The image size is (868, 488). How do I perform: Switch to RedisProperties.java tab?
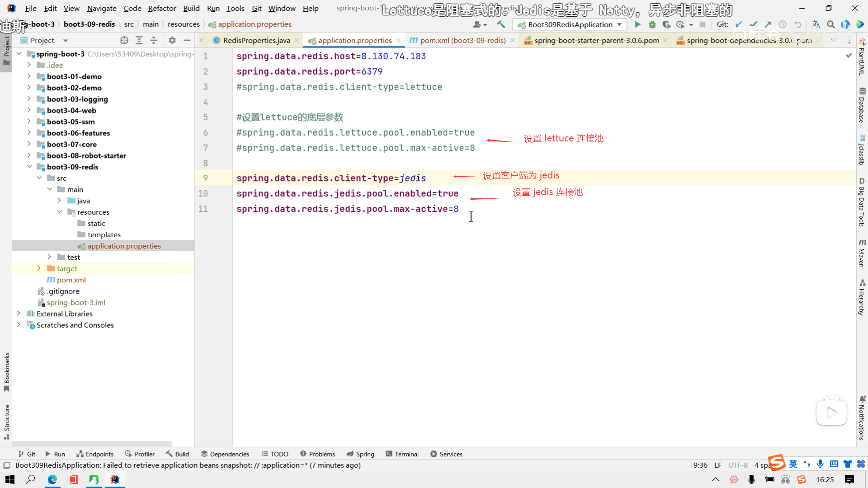256,40
